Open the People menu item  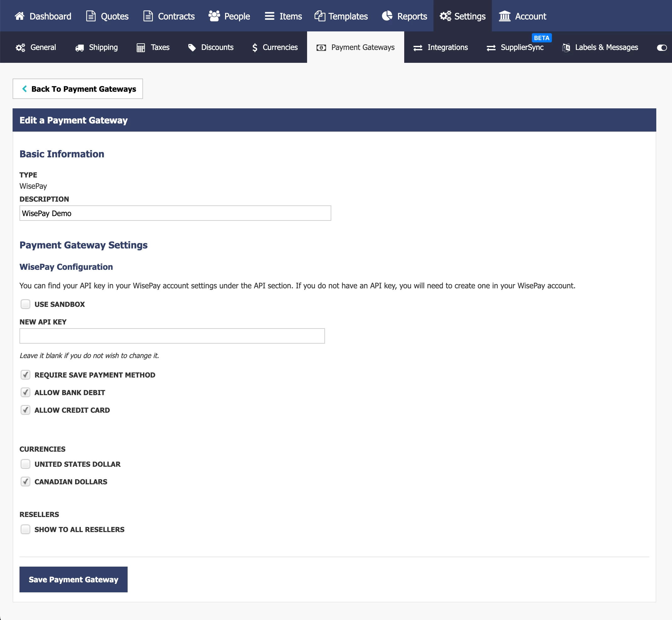coord(229,16)
